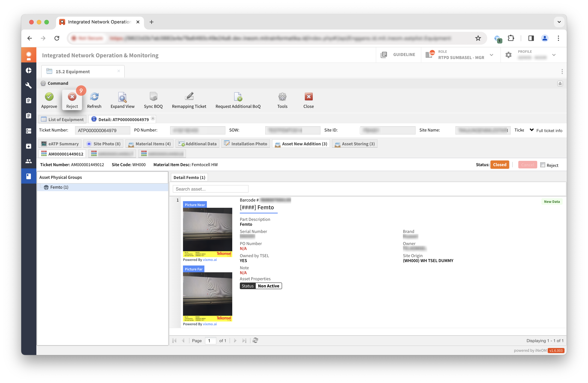588x383 pixels.
Task: Follow vixmo.ai link under Picture Near
Action: [210, 260]
